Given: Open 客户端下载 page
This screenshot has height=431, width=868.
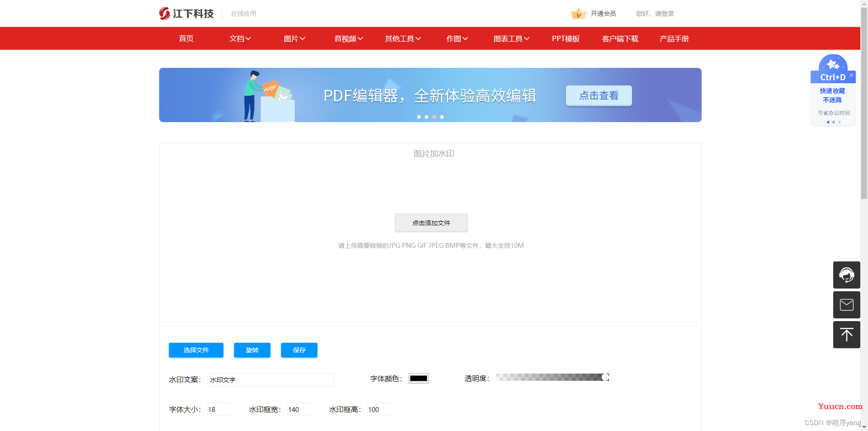Looking at the screenshot, I should [620, 39].
